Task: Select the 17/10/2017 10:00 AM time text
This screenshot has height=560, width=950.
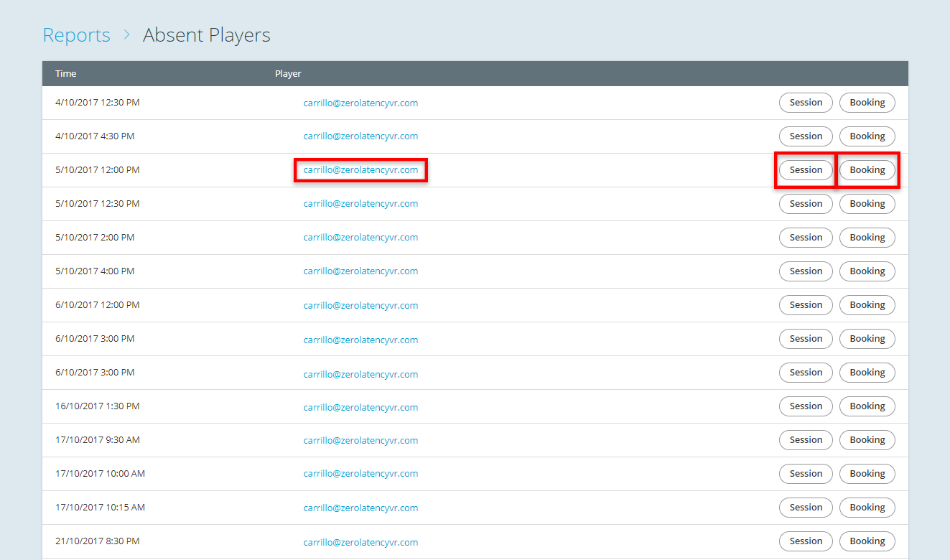Action: (100, 474)
